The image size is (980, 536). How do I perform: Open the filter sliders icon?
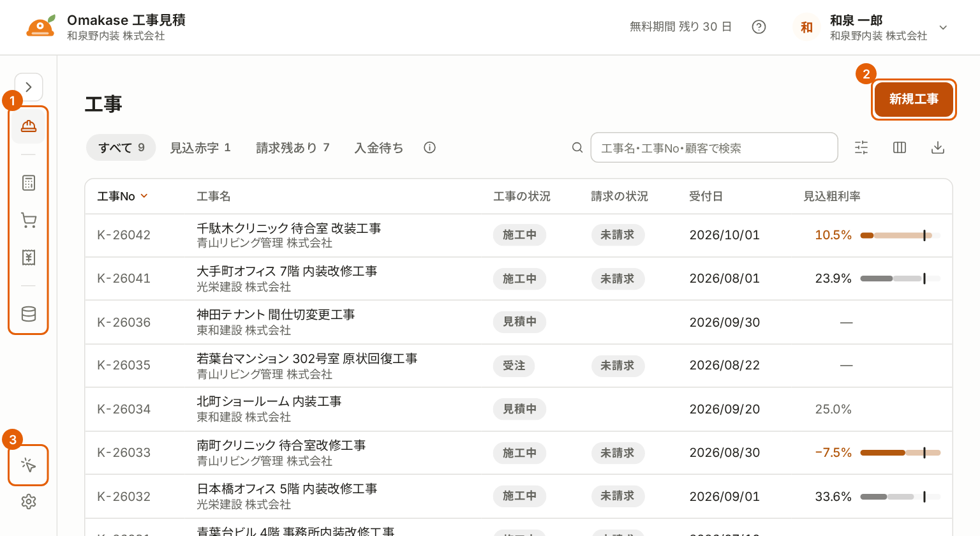861,148
